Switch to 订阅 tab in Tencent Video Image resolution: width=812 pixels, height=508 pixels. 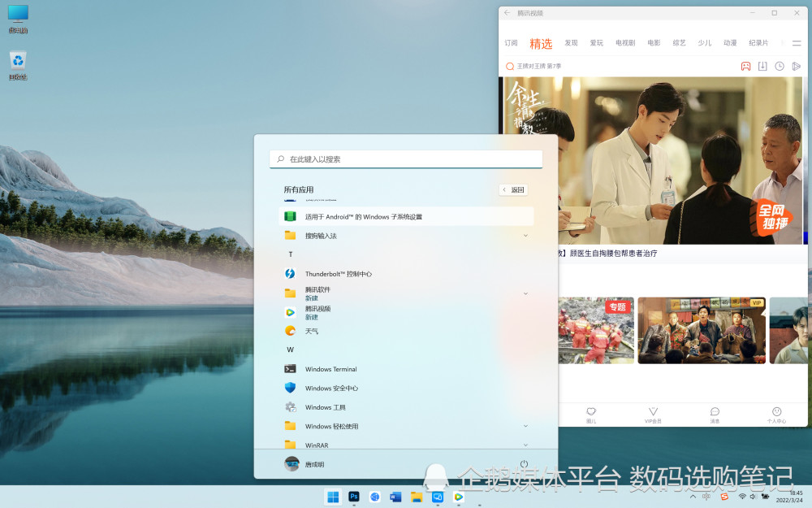511,43
